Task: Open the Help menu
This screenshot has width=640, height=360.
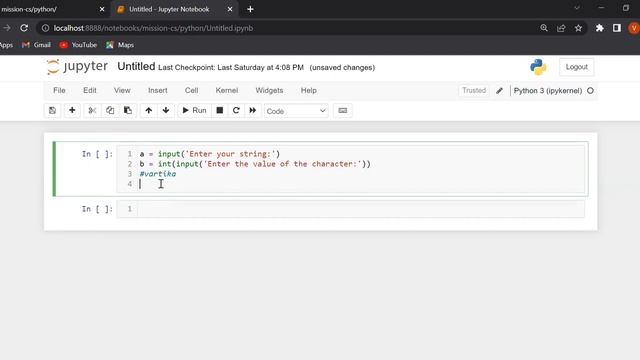Action: coord(309,91)
